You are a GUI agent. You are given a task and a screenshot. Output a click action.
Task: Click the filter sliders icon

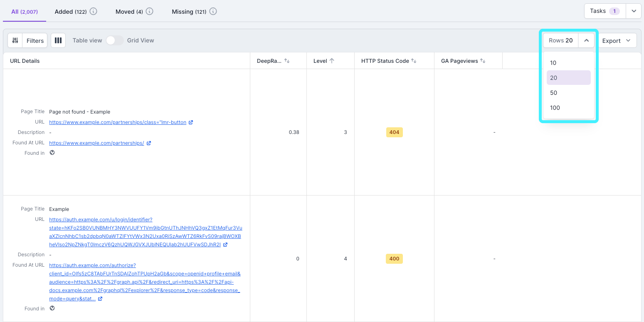pyautogui.click(x=15, y=40)
